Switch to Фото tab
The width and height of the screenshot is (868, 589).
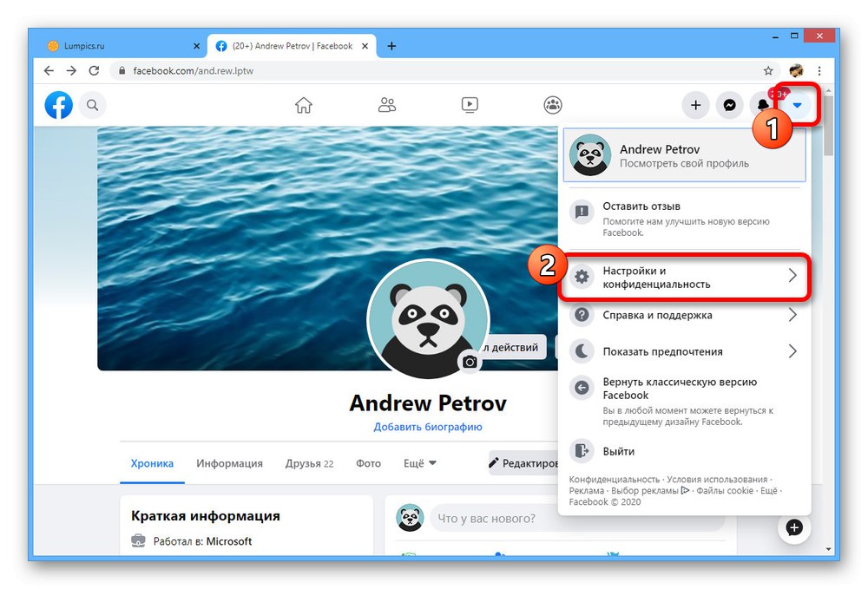(368, 463)
